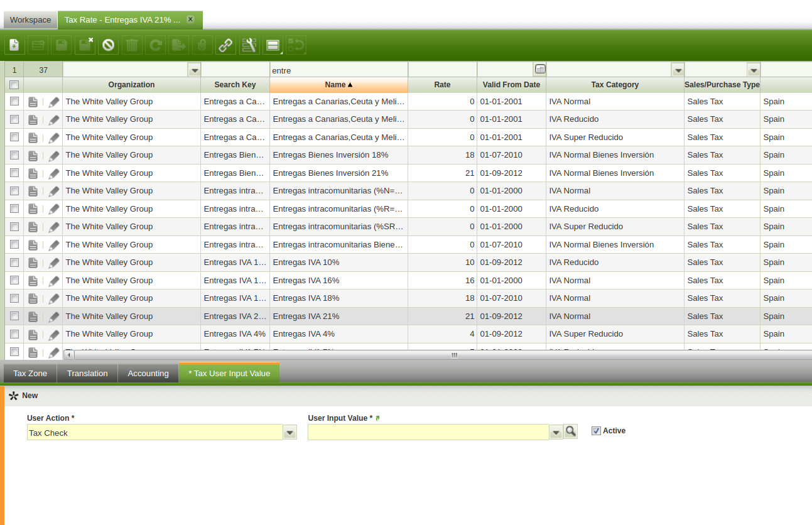This screenshot has width=812, height=525.
Task: Toggle the Active checkbox
Action: (x=596, y=431)
